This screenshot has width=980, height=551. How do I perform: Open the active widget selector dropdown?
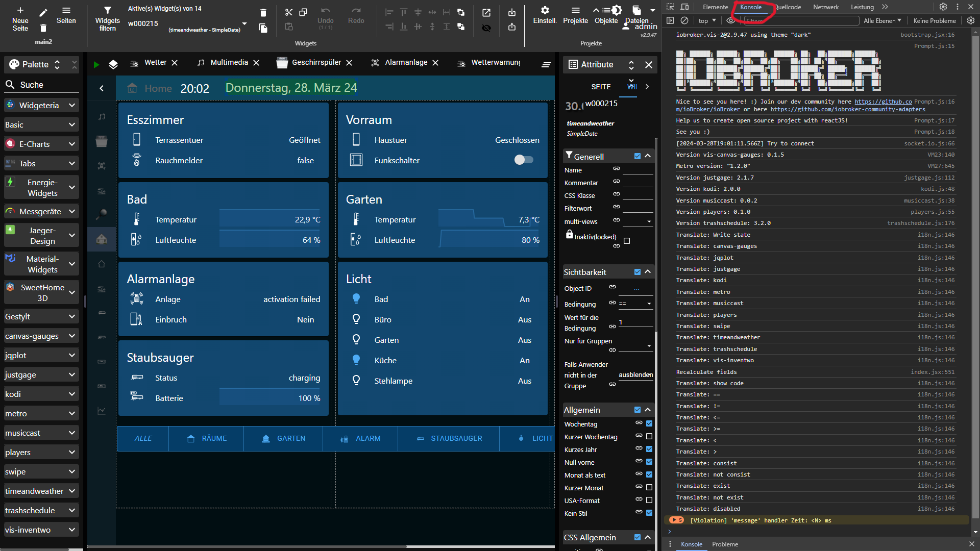[244, 23]
